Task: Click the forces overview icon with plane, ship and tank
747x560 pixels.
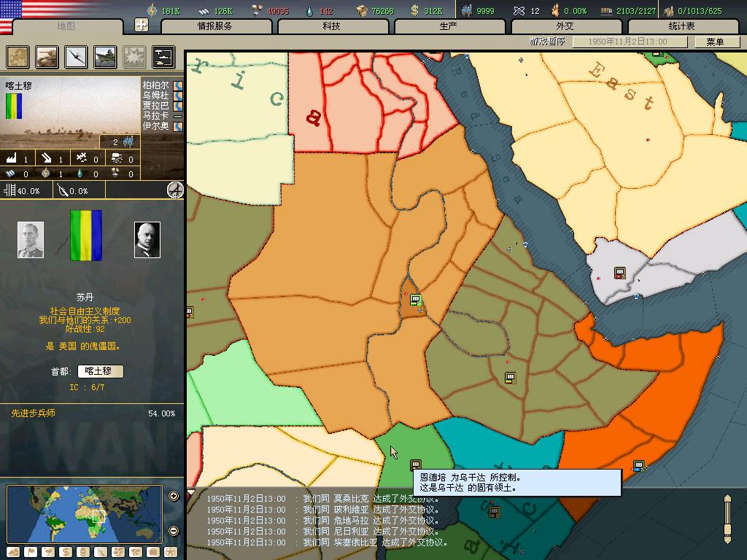Action: coord(163,57)
